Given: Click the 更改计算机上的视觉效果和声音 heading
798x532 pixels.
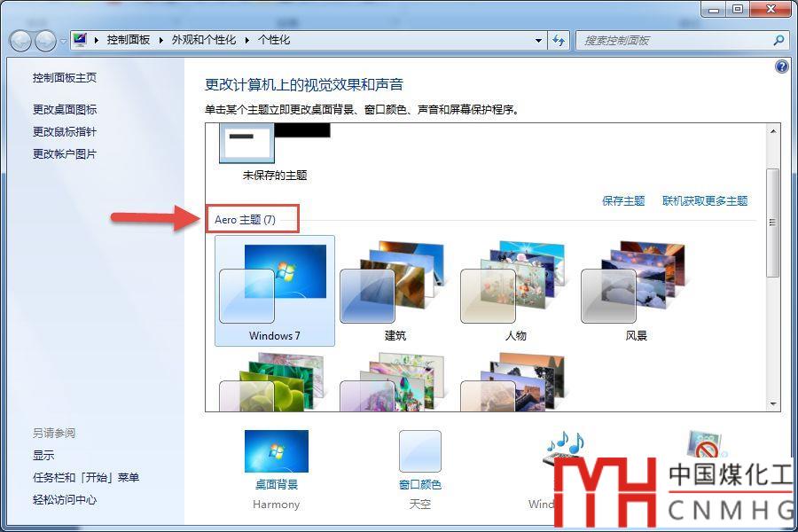Looking at the screenshot, I should pos(304,84).
